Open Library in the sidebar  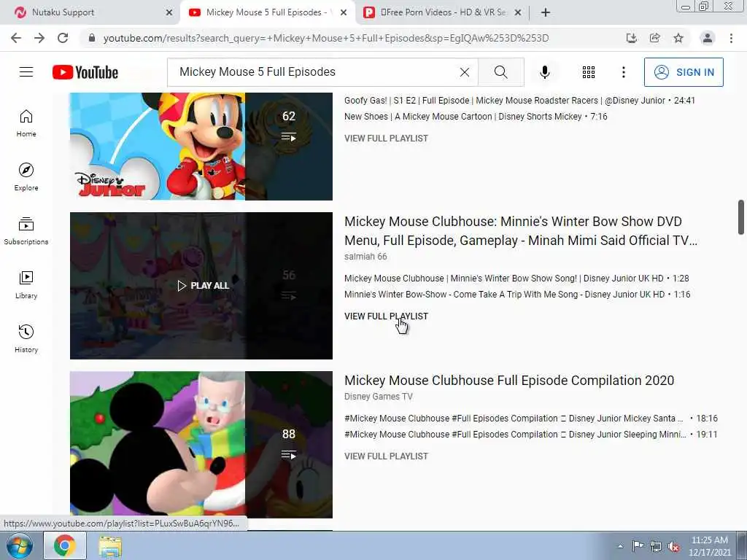(26, 285)
